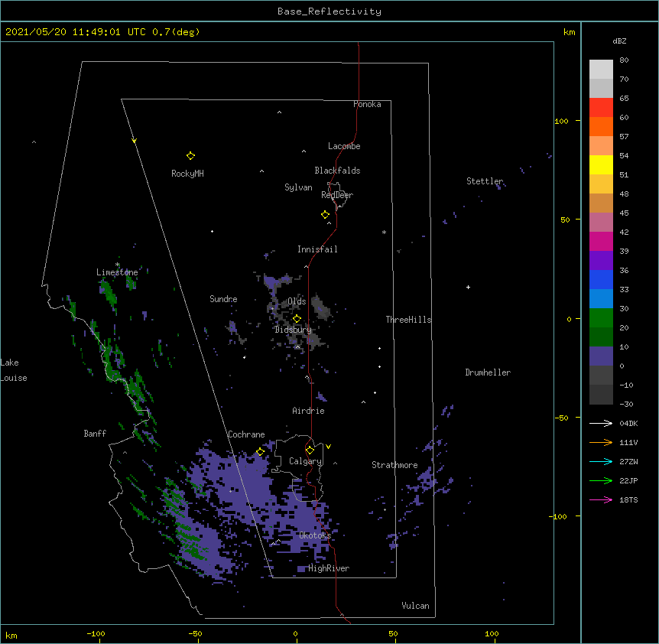
Task: Click the yellow diamond marker inside Calgary
Action: [310, 450]
